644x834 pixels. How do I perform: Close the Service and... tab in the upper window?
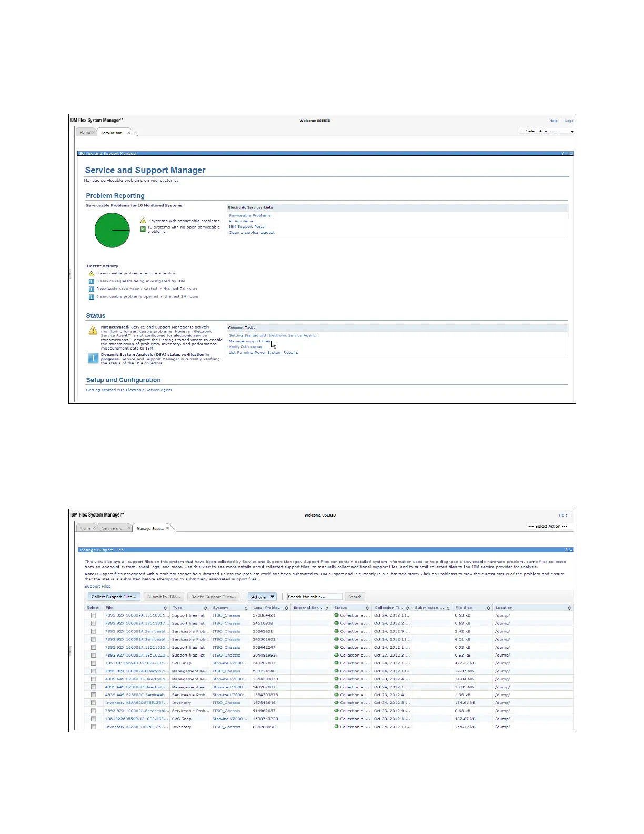129,133
